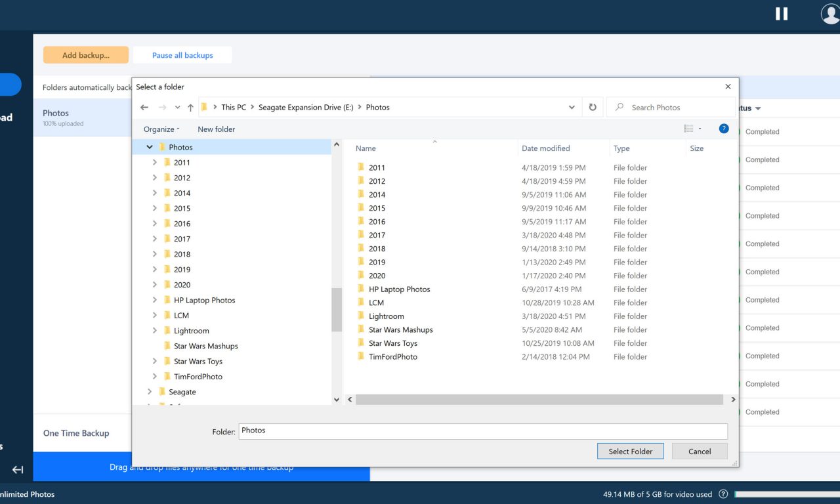Open the user account profile icon

830,14
